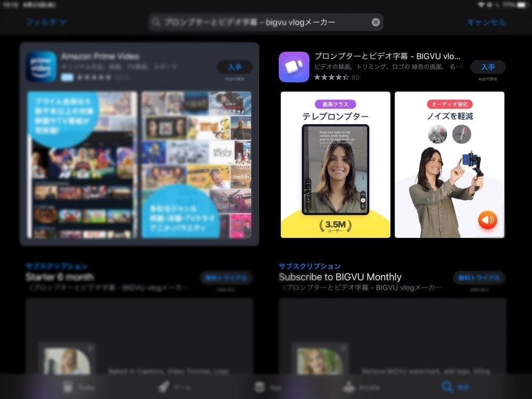Tap 無料トライアル for Starter 6 month
532x399 pixels.
point(226,278)
